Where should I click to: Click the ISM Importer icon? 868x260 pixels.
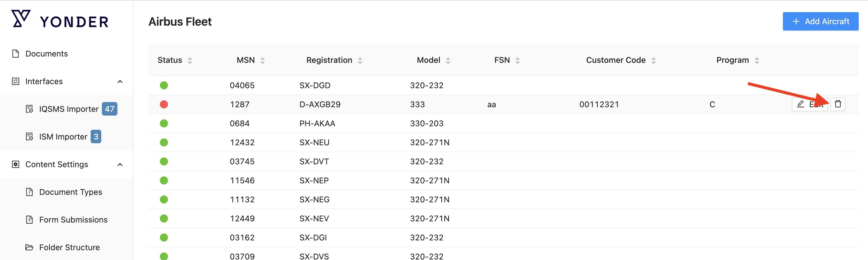pyautogui.click(x=30, y=136)
